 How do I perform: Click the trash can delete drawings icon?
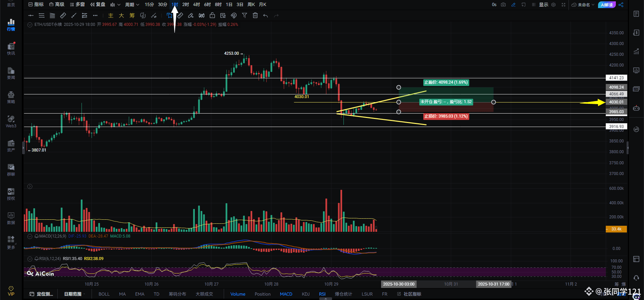pyautogui.click(x=255, y=15)
